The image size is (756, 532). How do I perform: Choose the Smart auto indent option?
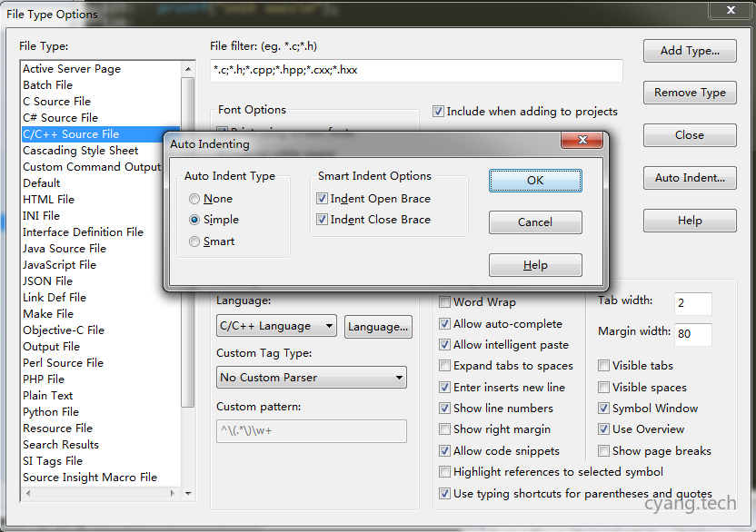coord(194,241)
